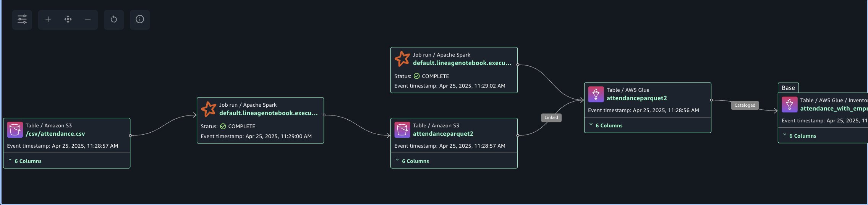Select the Base tab label
This screenshot has width=868, height=205.
coord(788,88)
